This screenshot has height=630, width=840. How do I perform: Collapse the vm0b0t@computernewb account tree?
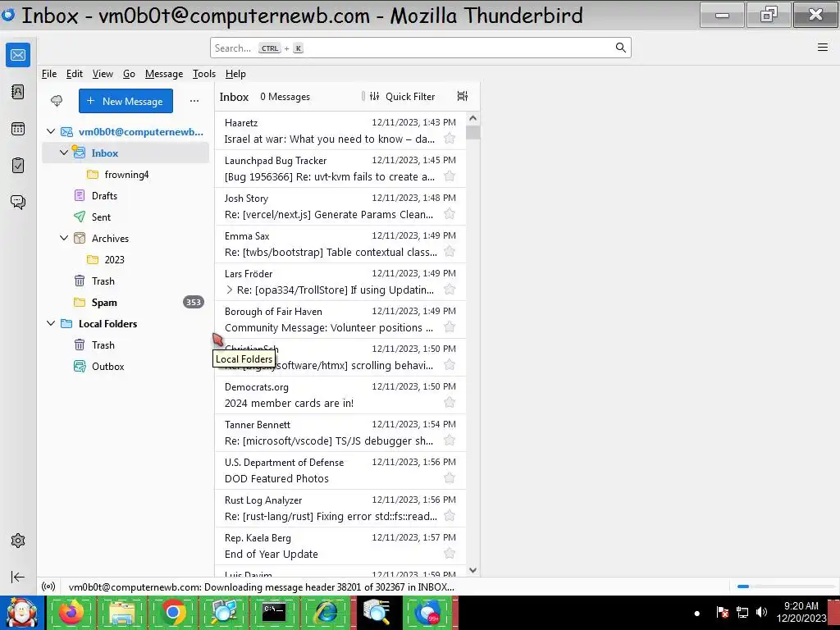pos(51,131)
